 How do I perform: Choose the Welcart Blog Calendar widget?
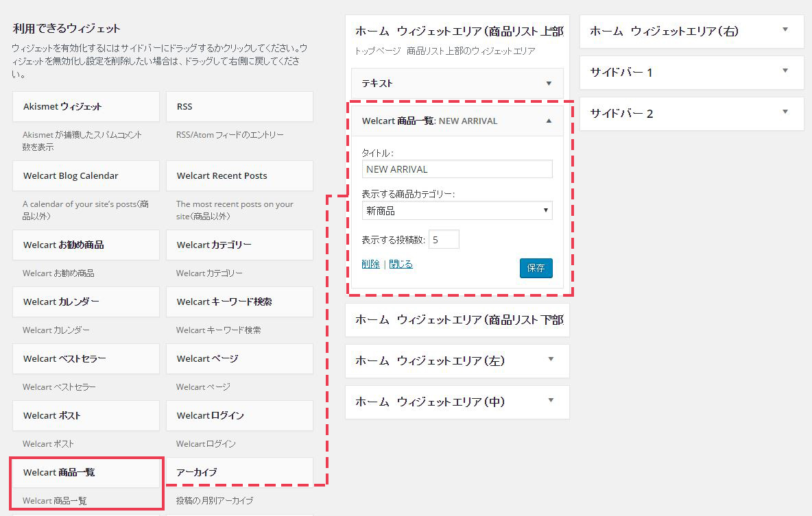point(86,176)
